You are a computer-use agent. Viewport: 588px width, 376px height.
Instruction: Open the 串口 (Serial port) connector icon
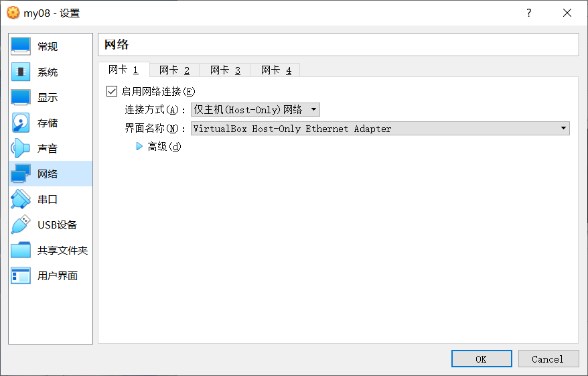click(x=21, y=199)
